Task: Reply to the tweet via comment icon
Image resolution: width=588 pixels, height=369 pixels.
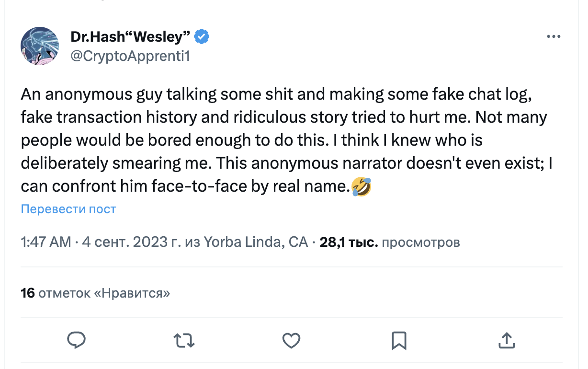Action: click(x=76, y=340)
